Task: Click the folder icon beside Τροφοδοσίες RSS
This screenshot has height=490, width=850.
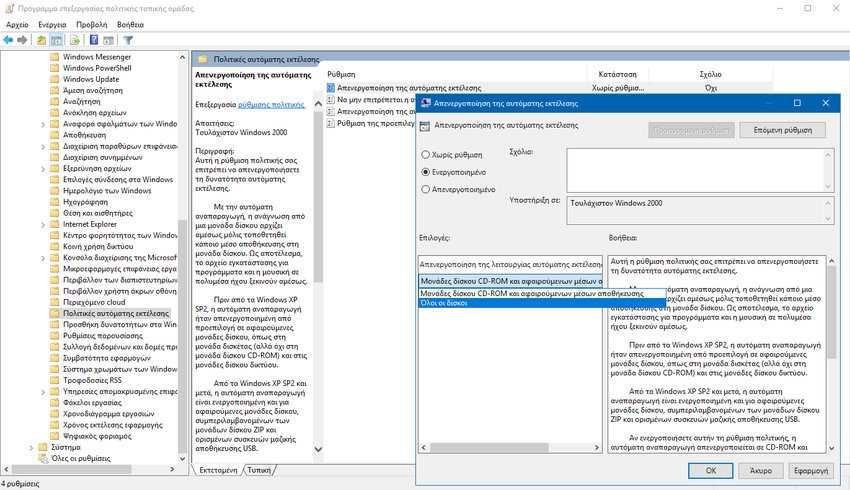Action: pyautogui.click(x=54, y=380)
